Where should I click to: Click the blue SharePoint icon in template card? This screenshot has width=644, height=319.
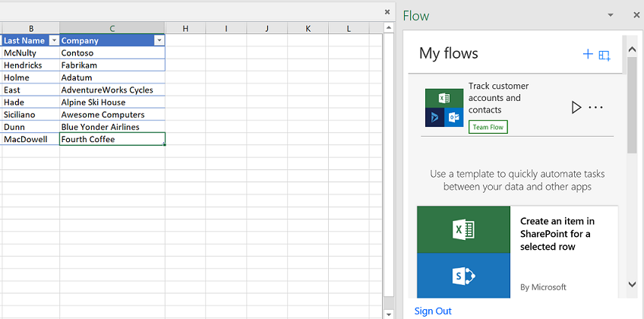[463, 276]
